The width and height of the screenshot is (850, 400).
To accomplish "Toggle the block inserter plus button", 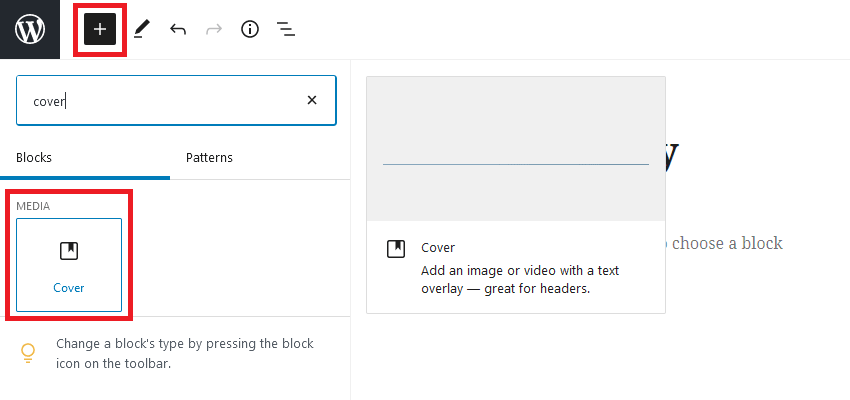I will tap(100, 29).
